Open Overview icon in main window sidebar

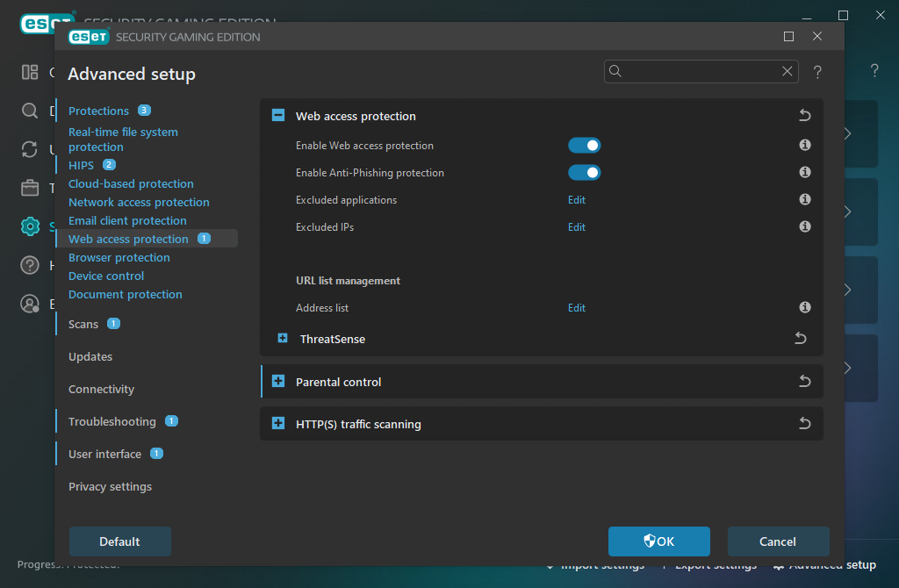[30, 72]
